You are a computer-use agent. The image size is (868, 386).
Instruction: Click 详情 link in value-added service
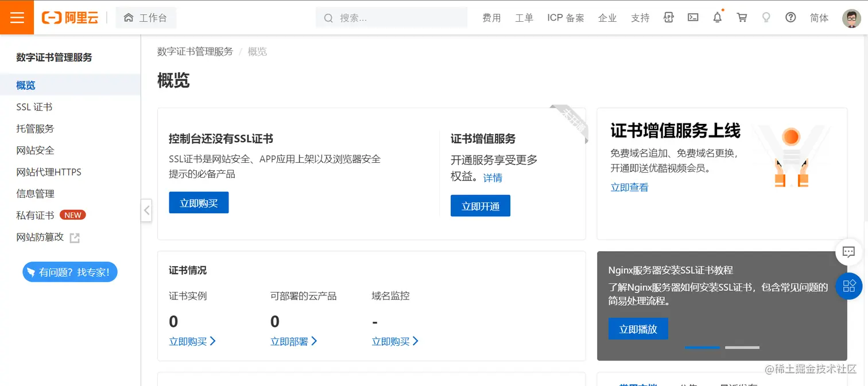493,178
